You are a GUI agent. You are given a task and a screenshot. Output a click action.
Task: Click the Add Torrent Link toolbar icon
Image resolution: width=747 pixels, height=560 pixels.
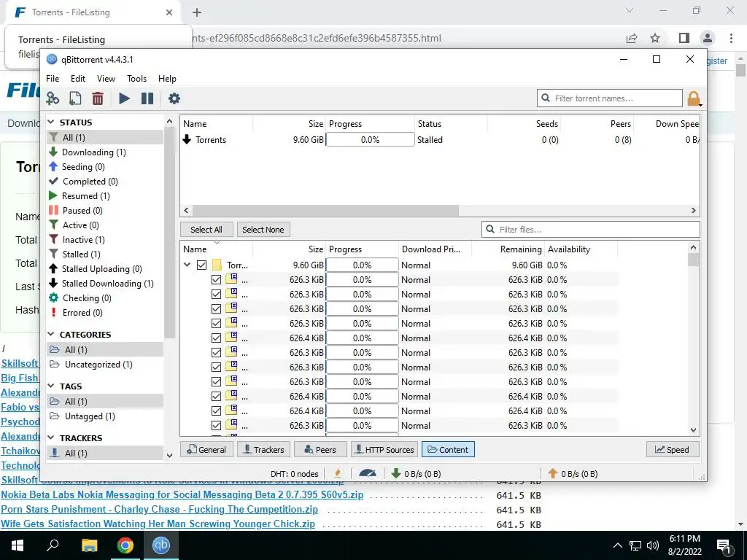click(53, 98)
